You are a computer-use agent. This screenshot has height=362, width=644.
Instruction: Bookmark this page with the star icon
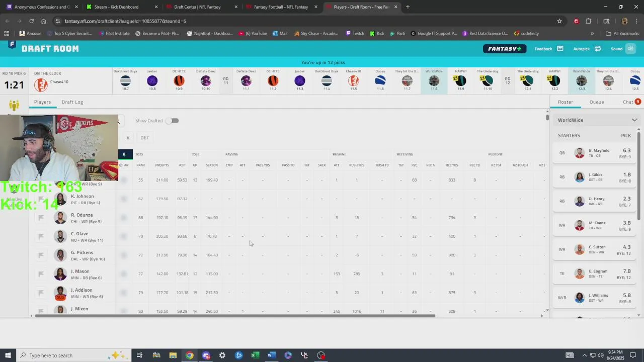coord(559,21)
